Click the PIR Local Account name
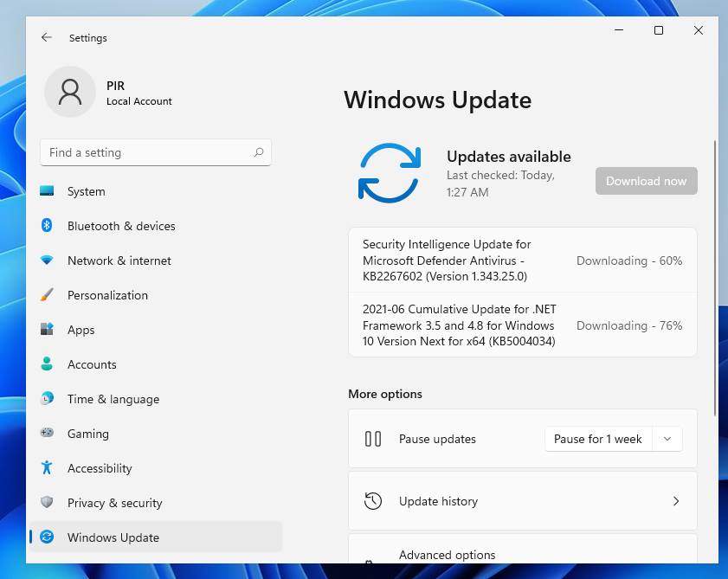 (139, 93)
